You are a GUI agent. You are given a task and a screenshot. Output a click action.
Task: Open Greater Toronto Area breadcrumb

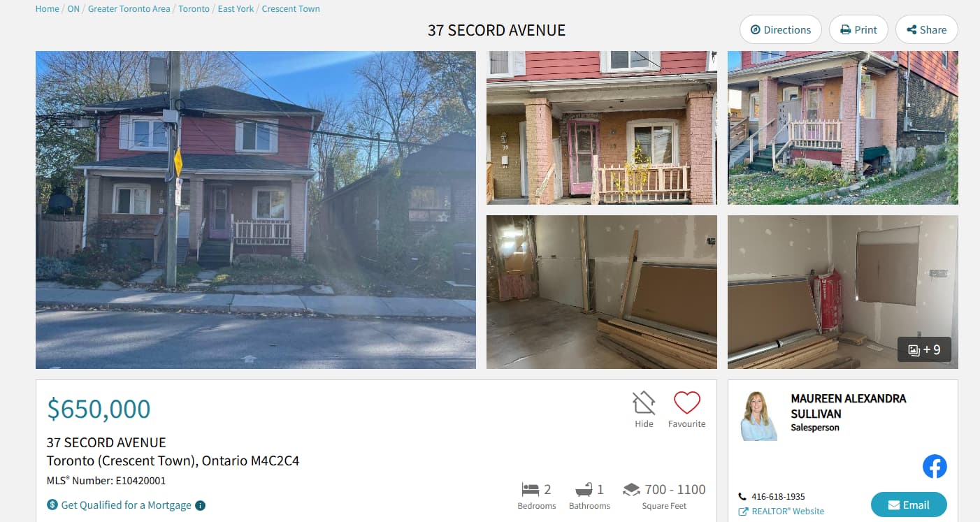click(x=129, y=9)
